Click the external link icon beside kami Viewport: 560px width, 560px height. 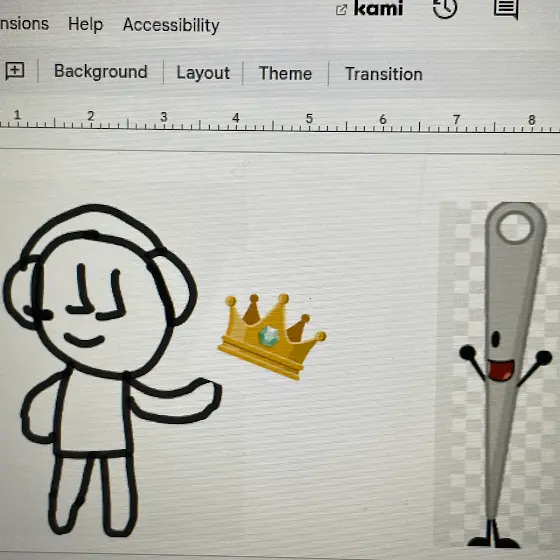coord(341,10)
